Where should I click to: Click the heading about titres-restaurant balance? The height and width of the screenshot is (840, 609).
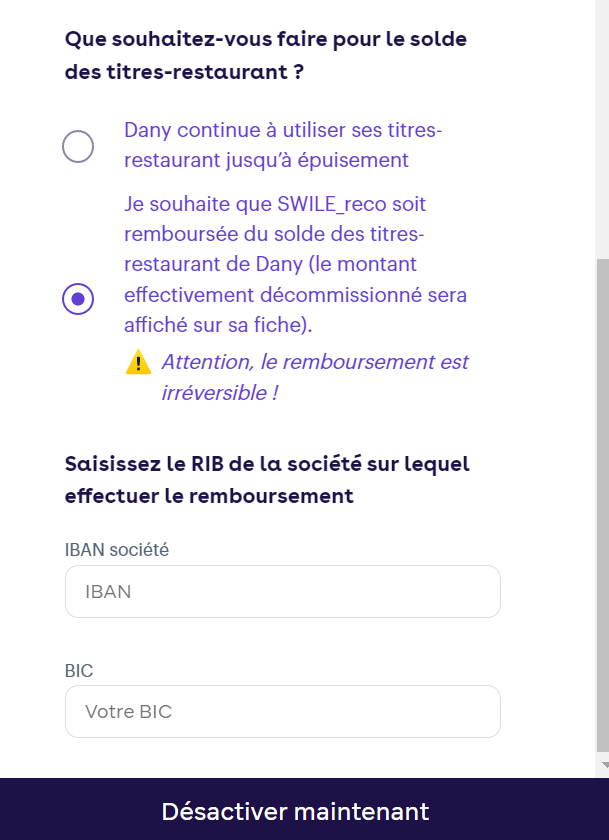pyautogui.click(x=265, y=54)
